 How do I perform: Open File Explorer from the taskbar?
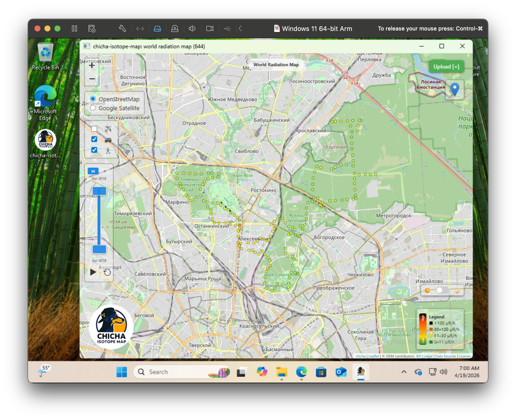[282, 372]
